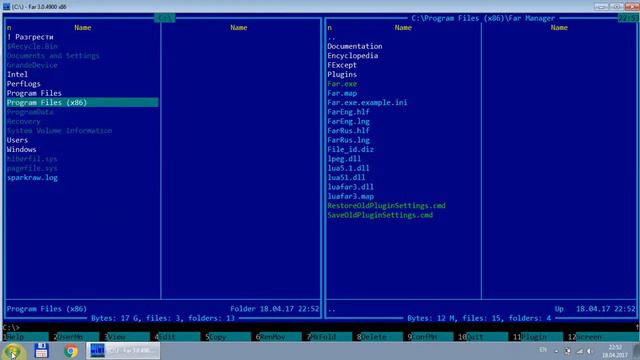Select the ProgramData folder
640x360 pixels.
pyautogui.click(x=30, y=112)
